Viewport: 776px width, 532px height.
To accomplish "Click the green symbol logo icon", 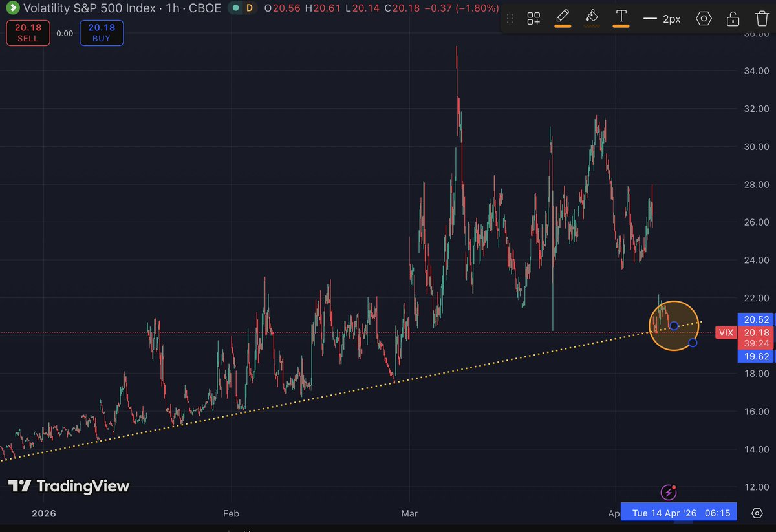I will (12, 8).
